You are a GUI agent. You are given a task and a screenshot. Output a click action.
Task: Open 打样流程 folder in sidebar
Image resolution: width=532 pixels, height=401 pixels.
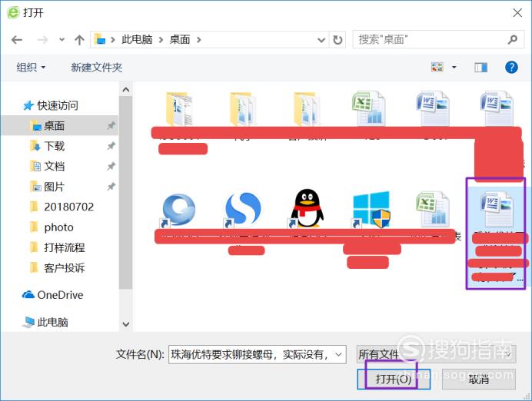tap(58, 247)
